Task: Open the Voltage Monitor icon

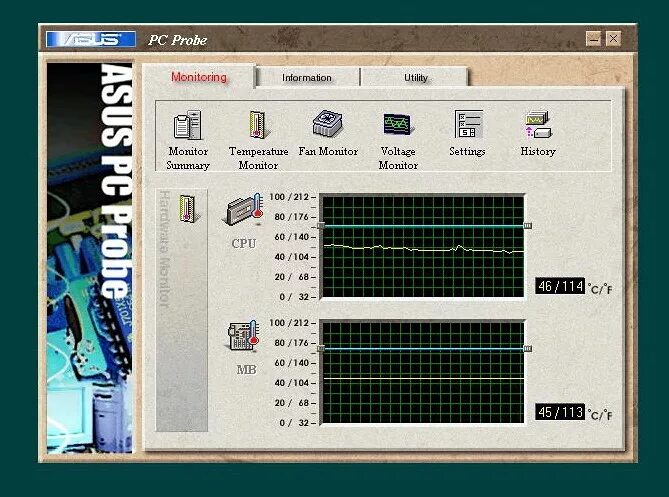Action: click(397, 124)
